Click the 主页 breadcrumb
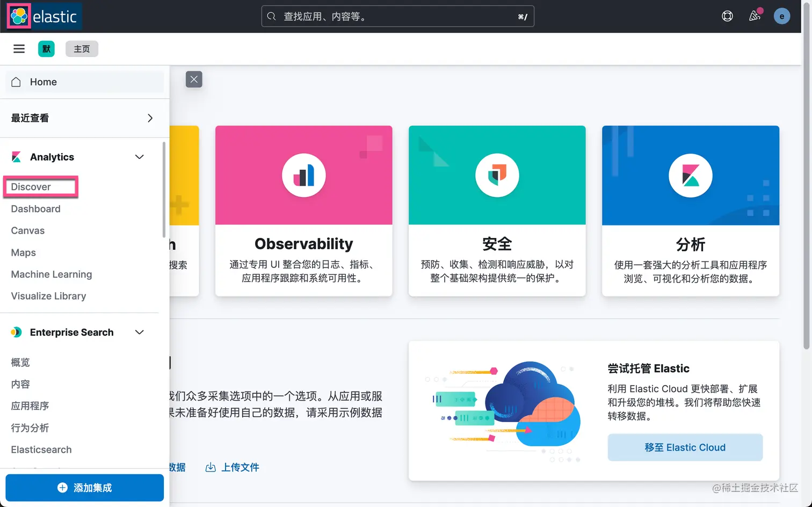The width and height of the screenshot is (812, 507). pyautogui.click(x=82, y=49)
